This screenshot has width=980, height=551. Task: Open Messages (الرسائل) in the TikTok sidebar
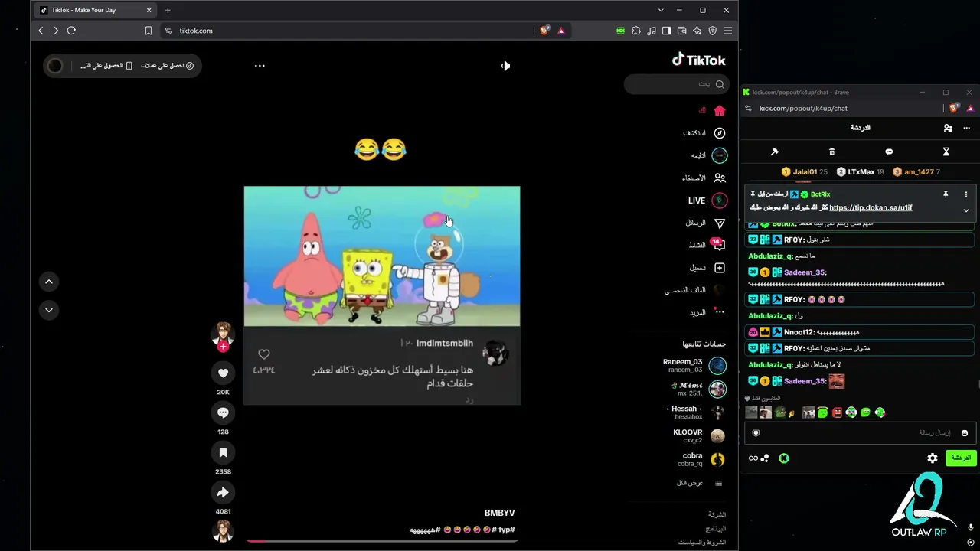(706, 223)
